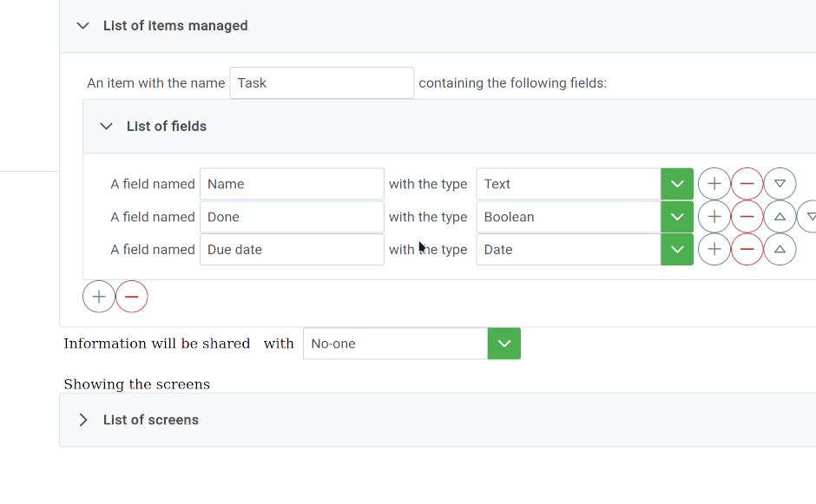Move the Done field up
Screen dimensions: 816x504
pos(780,216)
